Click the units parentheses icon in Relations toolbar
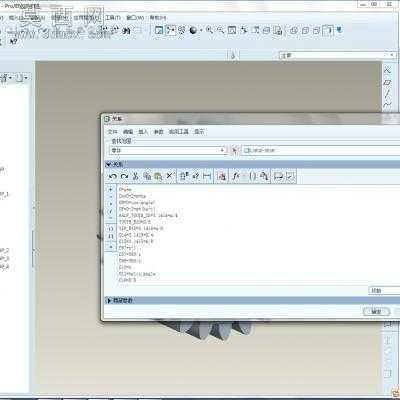Image resolution: width=400 pixels, height=400 pixels. pyautogui.click(x=253, y=176)
